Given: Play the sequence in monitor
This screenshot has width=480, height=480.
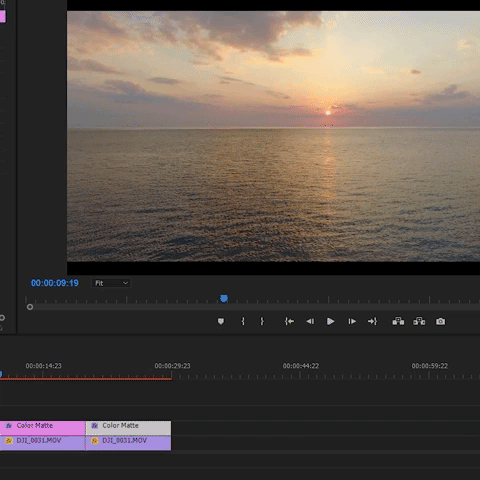Looking at the screenshot, I should 330,321.
